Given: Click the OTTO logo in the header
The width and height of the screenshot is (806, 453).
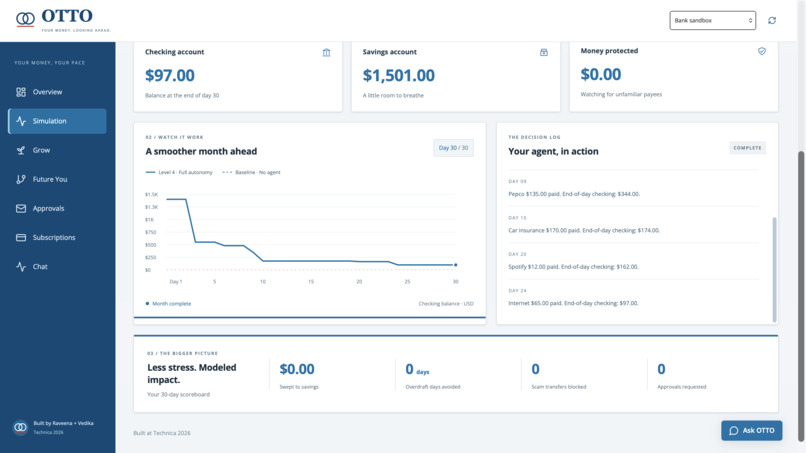Looking at the screenshot, I should [63, 20].
